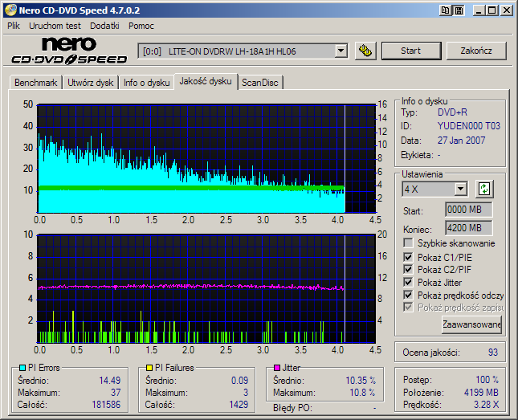Toggle Szybkie skanowanie checkbox
Viewport: 518px width, 420px height.
[x=408, y=243]
